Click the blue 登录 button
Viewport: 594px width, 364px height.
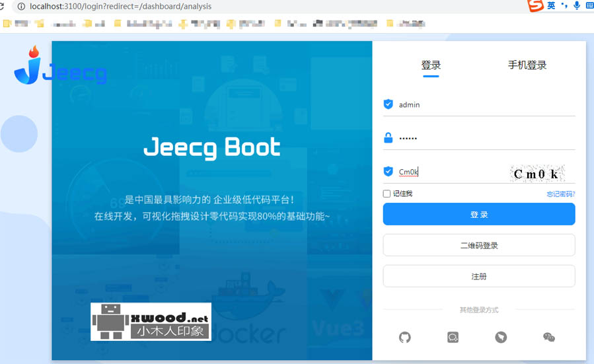(479, 215)
